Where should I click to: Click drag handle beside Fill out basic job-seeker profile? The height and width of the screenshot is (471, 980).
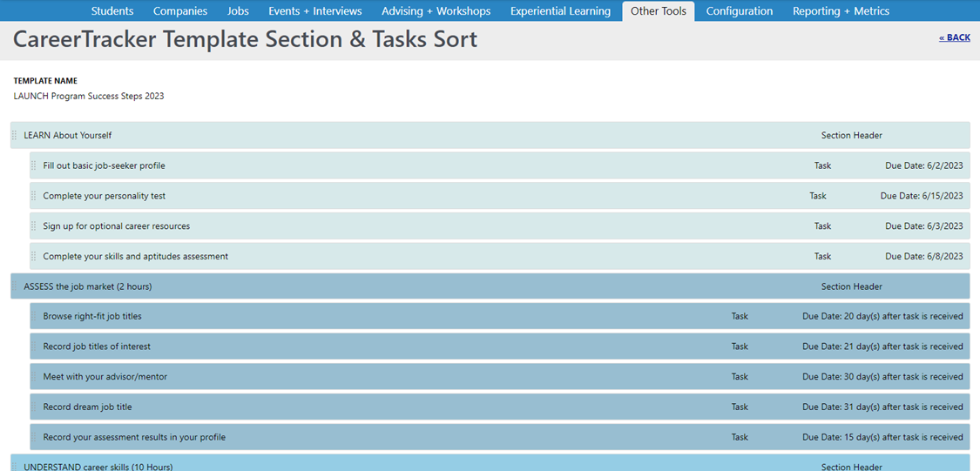[34, 165]
